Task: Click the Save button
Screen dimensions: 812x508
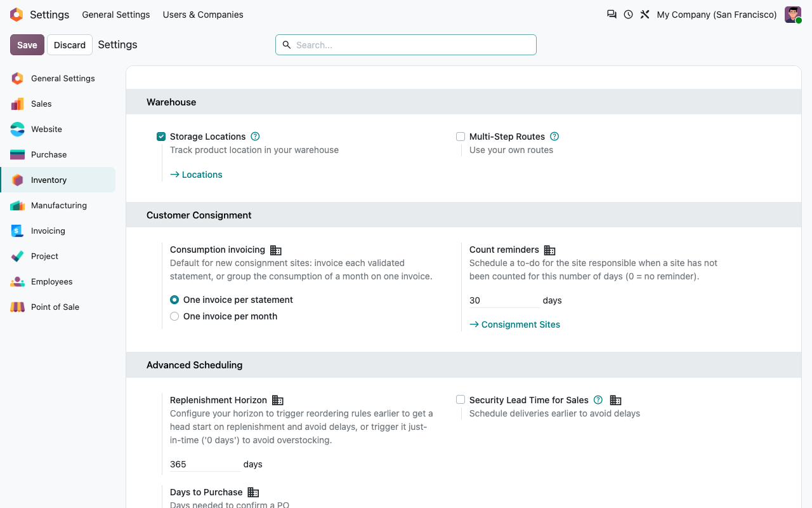Action: pos(27,45)
